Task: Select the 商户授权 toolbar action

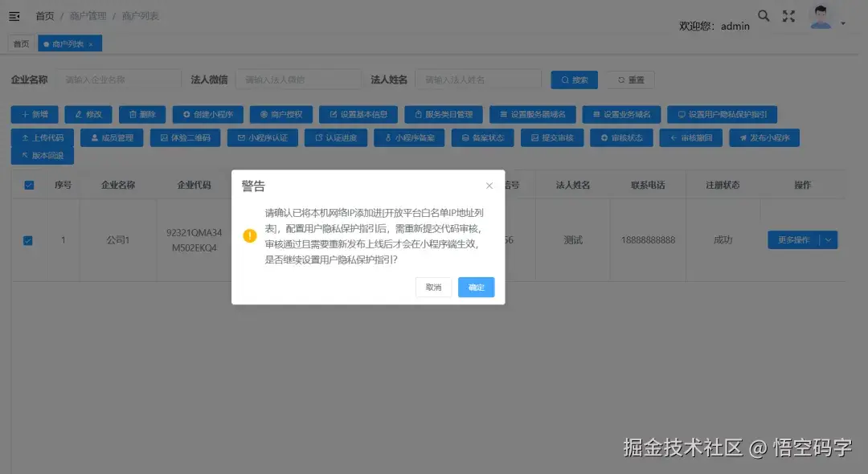Action: click(280, 114)
